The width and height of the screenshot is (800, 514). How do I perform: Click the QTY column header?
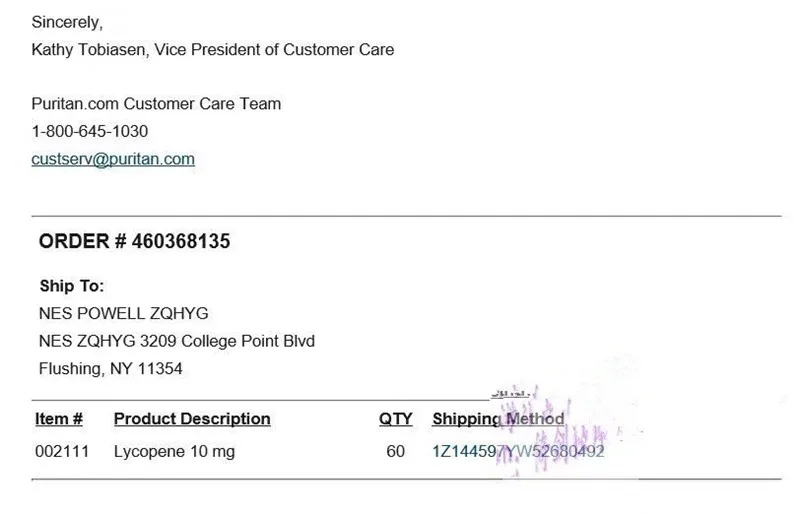pos(396,419)
